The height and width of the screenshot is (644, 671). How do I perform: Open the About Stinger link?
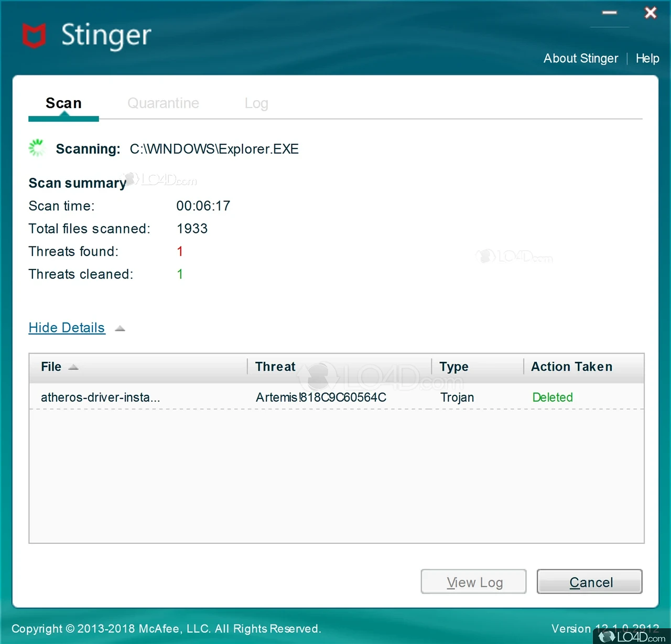tap(581, 58)
